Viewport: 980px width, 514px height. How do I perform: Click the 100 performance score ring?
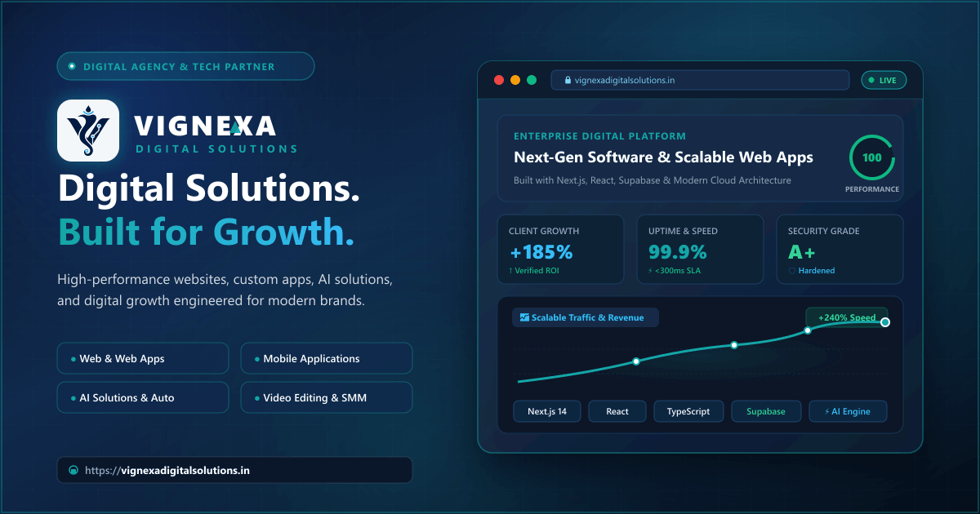pyautogui.click(x=872, y=157)
